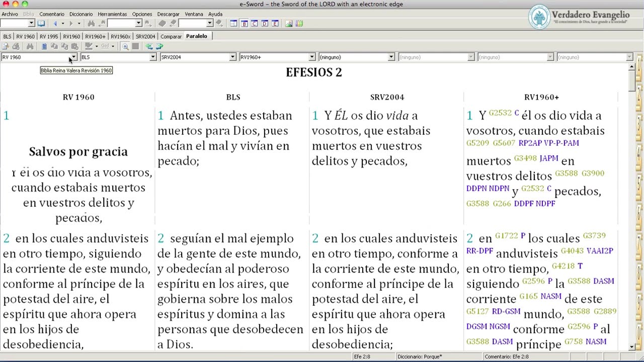Switch to the BLS tab
Viewport: 644px width, 362px height.
tap(7, 37)
